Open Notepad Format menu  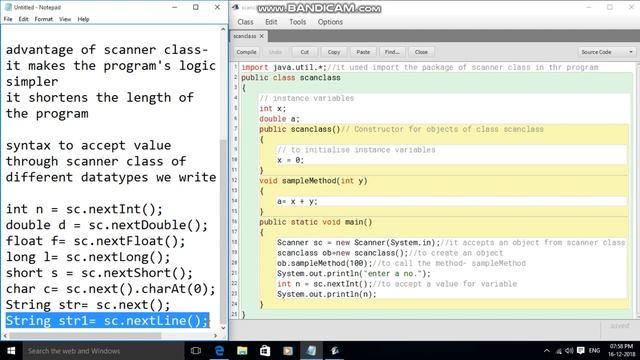44,19
